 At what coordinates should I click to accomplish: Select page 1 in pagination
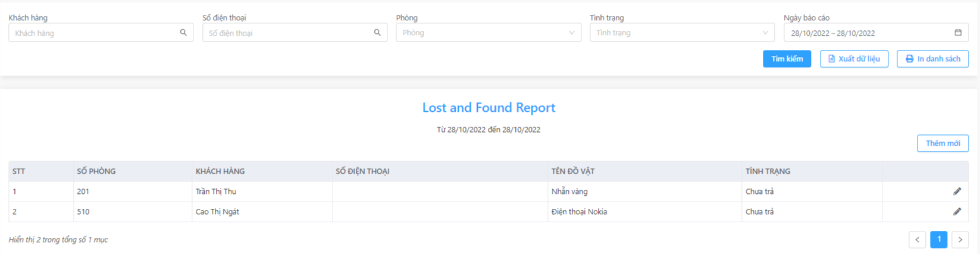coord(938,240)
